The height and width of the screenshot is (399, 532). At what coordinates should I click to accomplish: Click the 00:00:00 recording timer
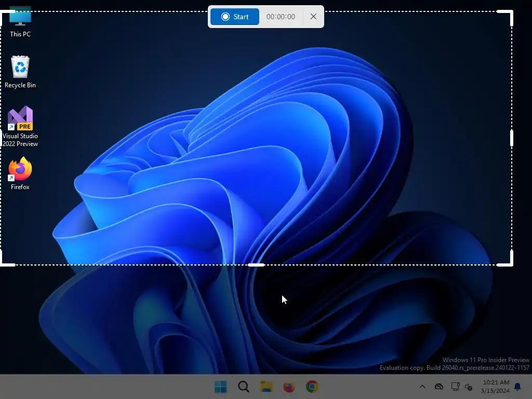pyautogui.click(x=281, y=17)
